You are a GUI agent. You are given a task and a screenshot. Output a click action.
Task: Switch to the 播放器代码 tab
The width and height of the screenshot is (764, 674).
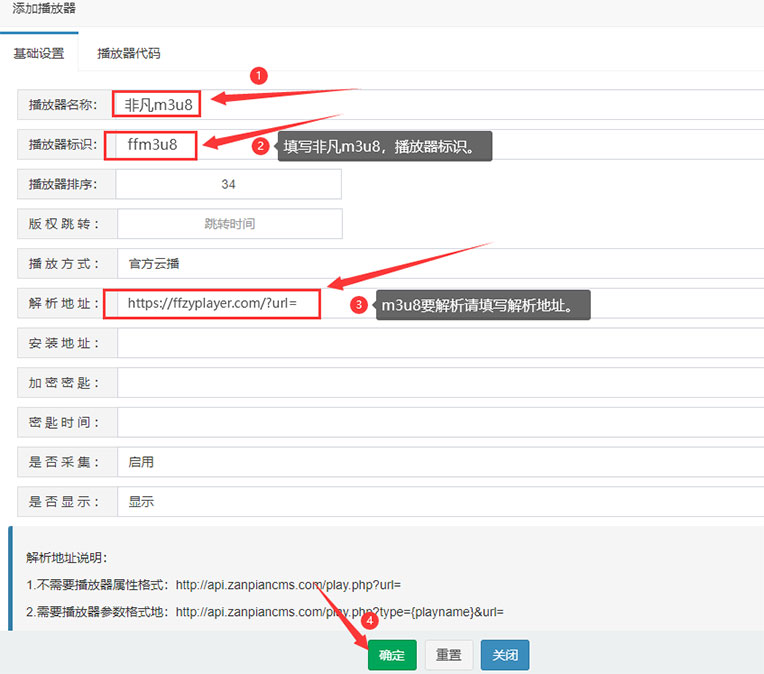(128, 54)
